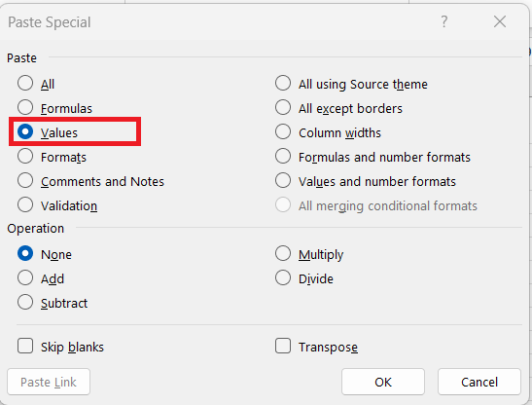The image size is (532, 405).
Task: Open the help question mark icon
Action: tap(444, 21)
